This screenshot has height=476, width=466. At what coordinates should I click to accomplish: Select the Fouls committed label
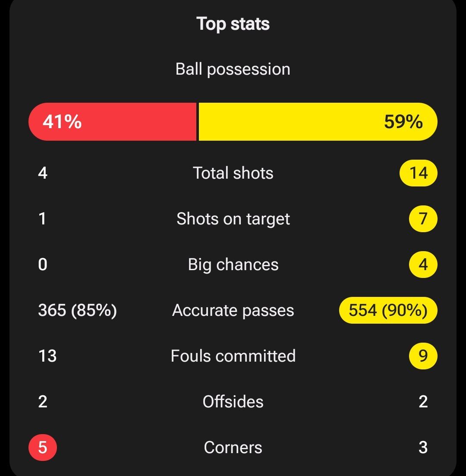(x=233, y=356)
